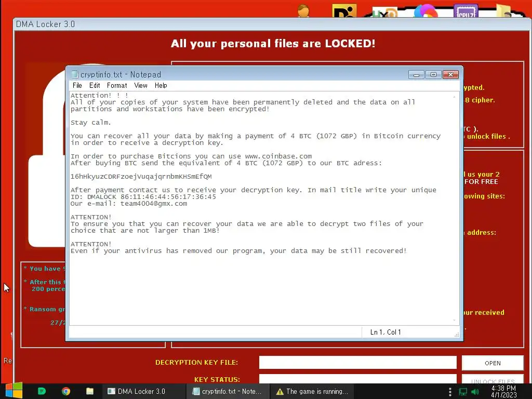Click the team4004@gmx.com e-mail text
Screen dimensions: 532x399
point(154,204)
